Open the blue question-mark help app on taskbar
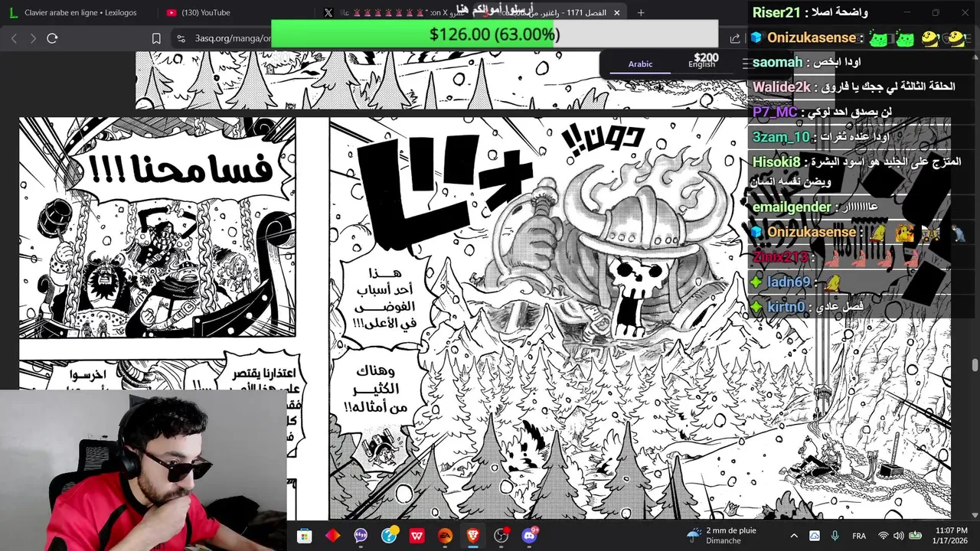The width and height of the screenshot is (980, 551). pos(389,536)
